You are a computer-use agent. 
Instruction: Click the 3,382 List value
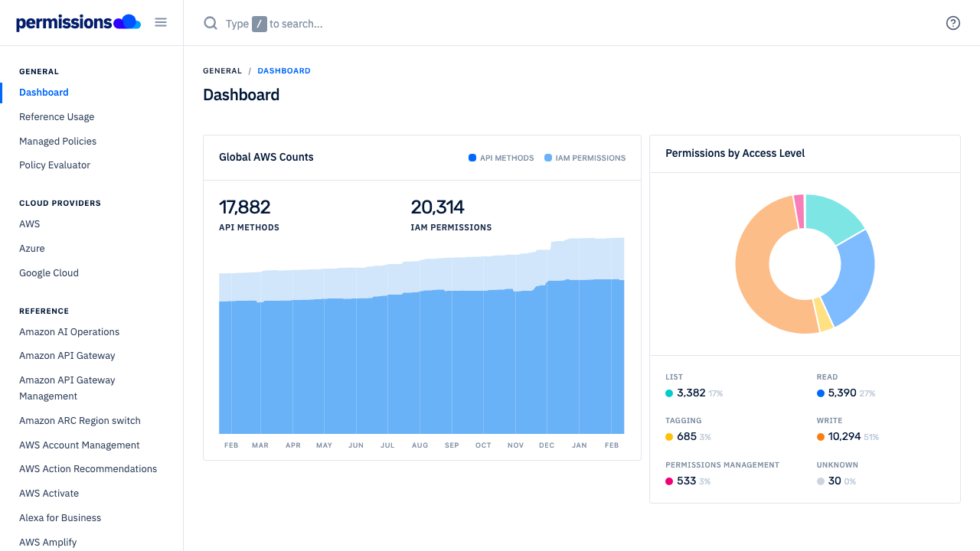(691, 393)
